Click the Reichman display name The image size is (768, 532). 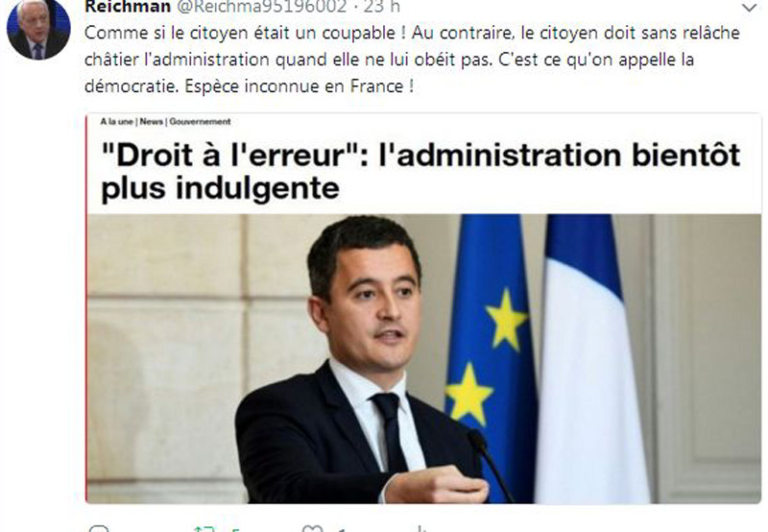coord(128,7)
